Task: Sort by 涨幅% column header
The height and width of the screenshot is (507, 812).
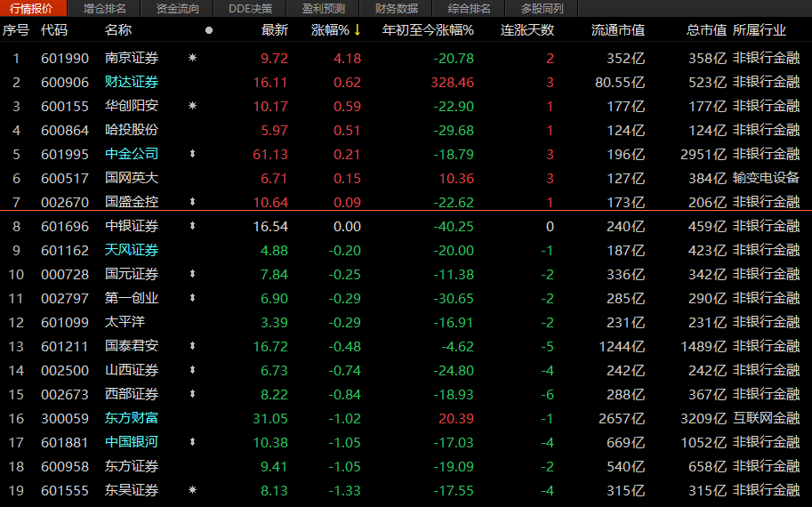Action: coord(330,30)
